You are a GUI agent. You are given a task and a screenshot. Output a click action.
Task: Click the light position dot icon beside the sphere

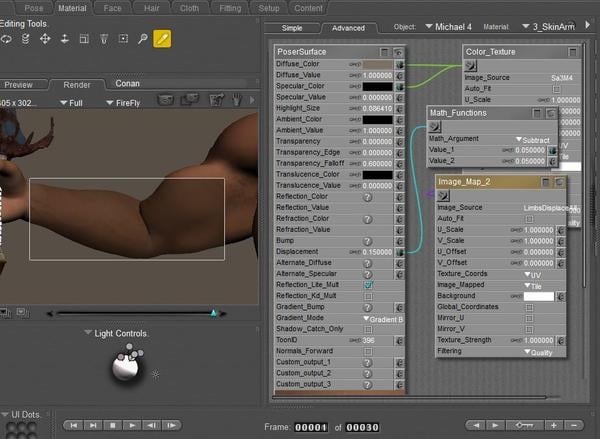pyautogui.click(x=155, y=374)
